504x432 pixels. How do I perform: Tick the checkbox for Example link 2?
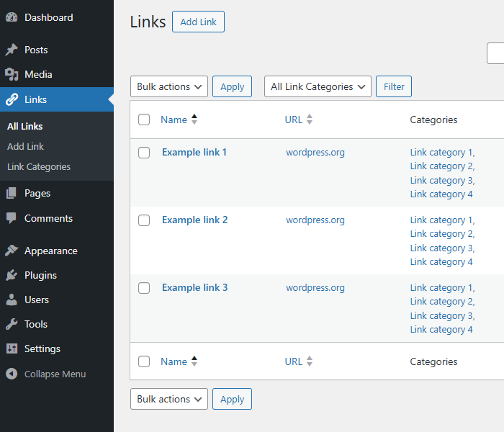(144, 220)
